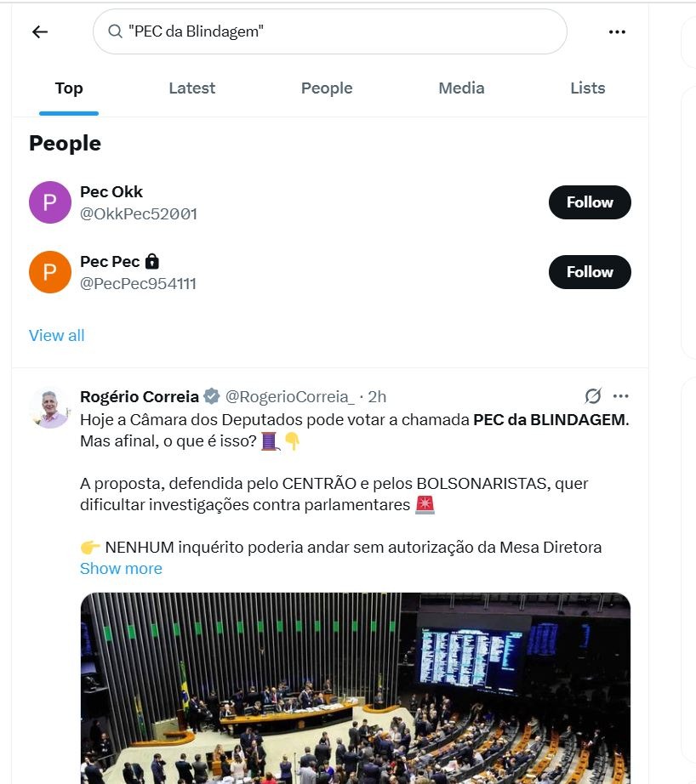Open Rogério Correia's profile avatar
This screenshot has height=784, width=696.
tap(50, 408)
